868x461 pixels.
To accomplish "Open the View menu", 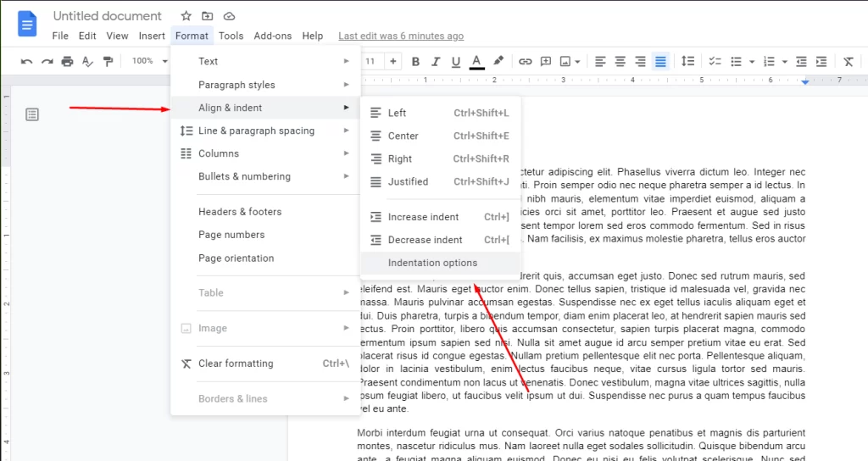I will [x=117, y=36].
